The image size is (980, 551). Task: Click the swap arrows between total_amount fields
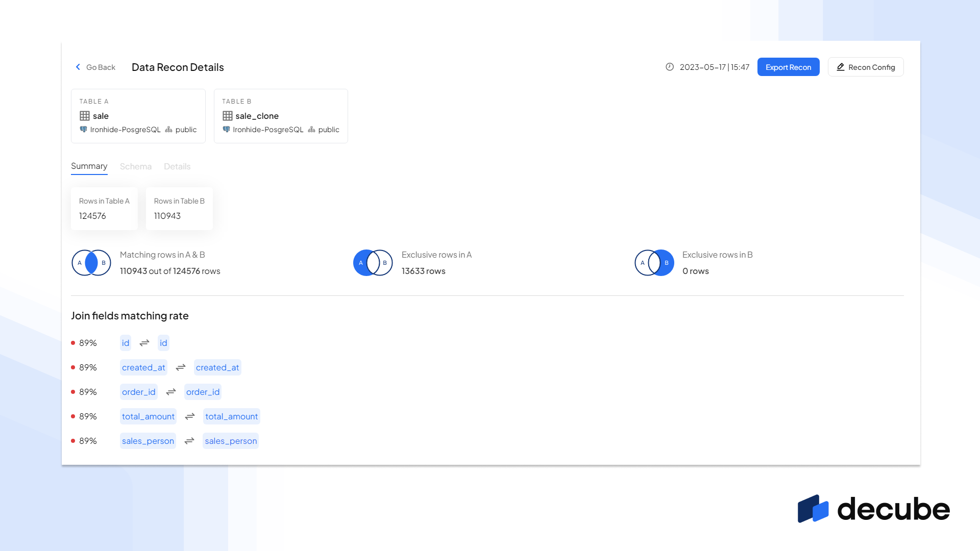pos(190,416)
